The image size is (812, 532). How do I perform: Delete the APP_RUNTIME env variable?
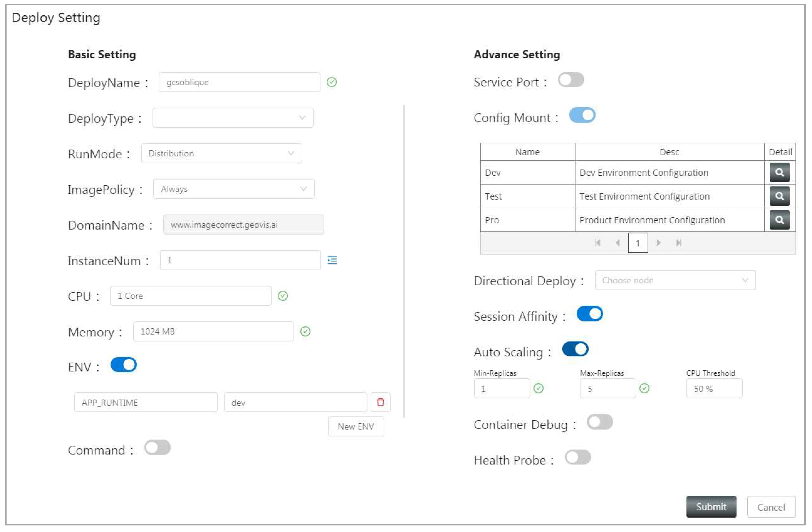pos(380,402)
